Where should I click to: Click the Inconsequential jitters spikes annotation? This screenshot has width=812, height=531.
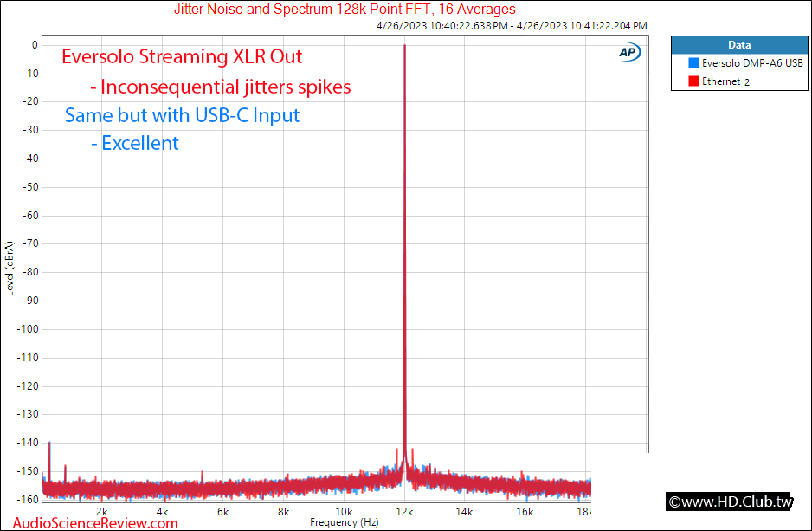[221, 87]
